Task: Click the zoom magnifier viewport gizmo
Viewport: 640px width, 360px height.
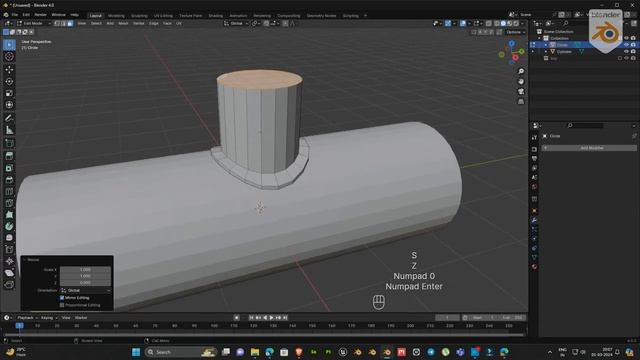Action: coord(521,71)
